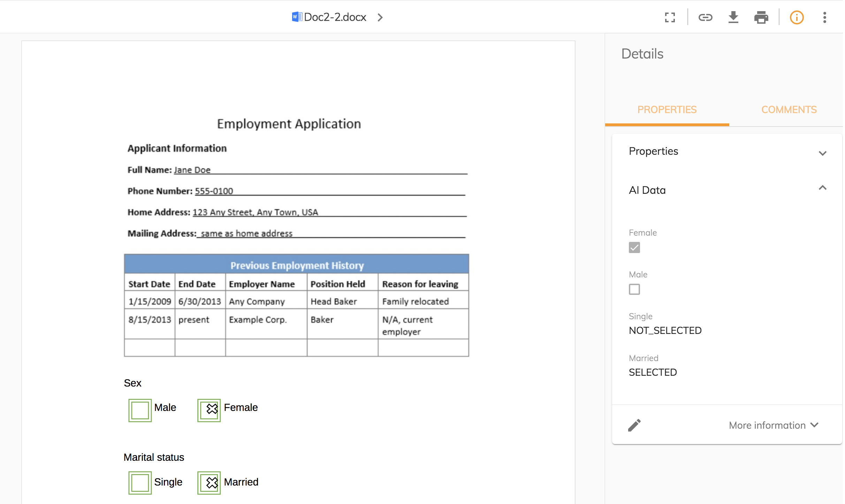This screenshot has width=845, height=504.
Task: Open the fullscreen view icon
Action: (670, 17)
